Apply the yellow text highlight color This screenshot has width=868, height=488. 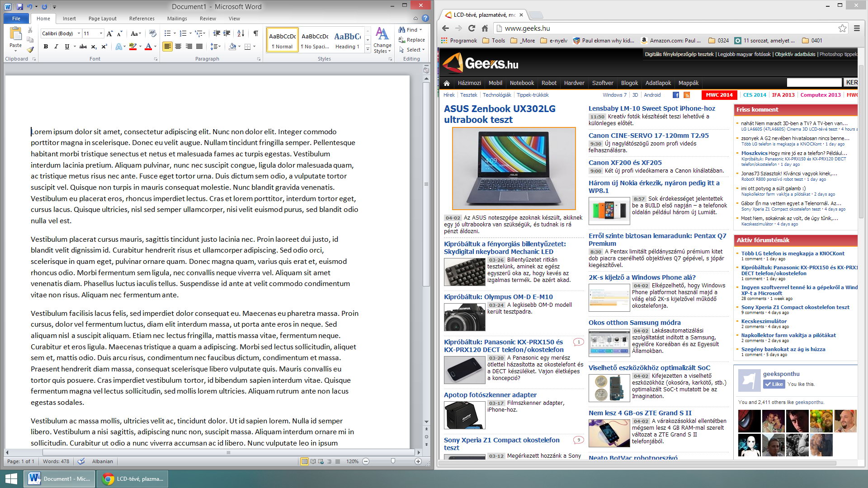pos(132,47)
